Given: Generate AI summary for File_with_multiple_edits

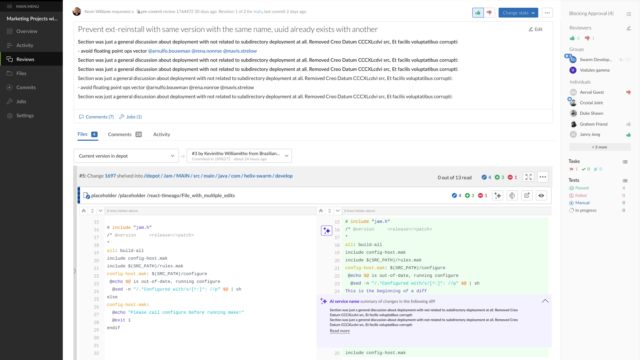Looking at the screenshot, I should click(498, 196).
